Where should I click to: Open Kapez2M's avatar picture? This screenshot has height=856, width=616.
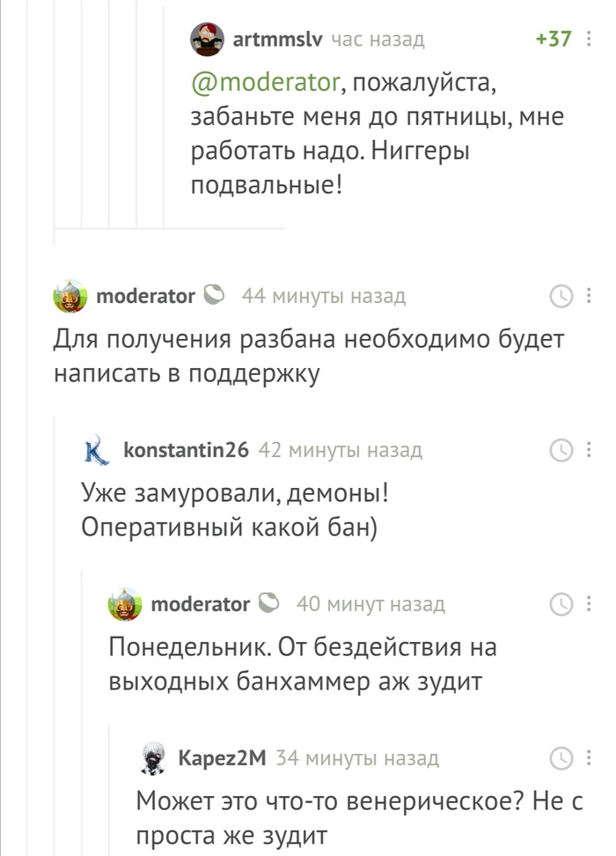153,758
